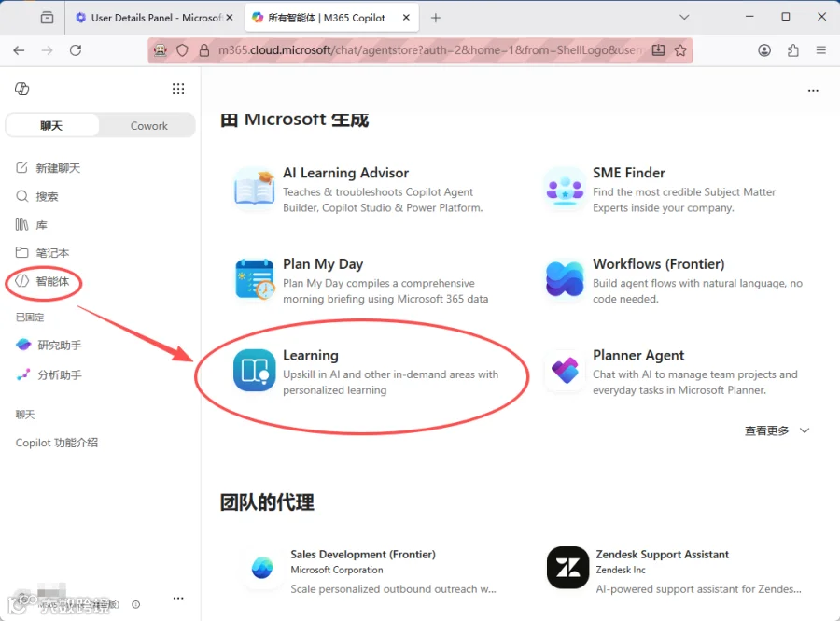Click the Learning agent icon
The width and height of the screenshot is (840, 621).
(255, 370)
